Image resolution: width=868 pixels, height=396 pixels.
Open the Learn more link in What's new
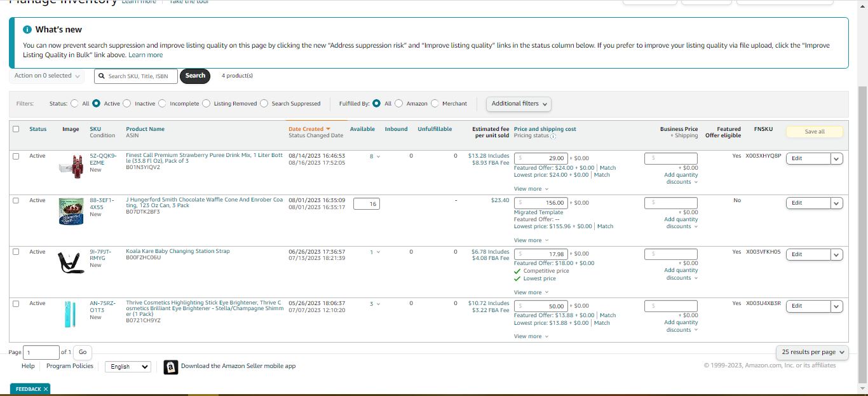(x=146, y=55)
